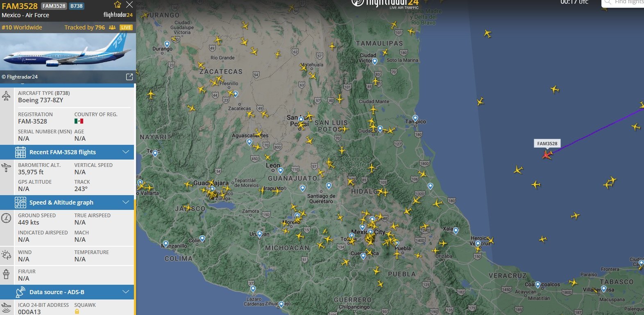The image size is (644, 315).
Task: Select the Lázaro Cárdenas airport pin
Action: (253, 289)
